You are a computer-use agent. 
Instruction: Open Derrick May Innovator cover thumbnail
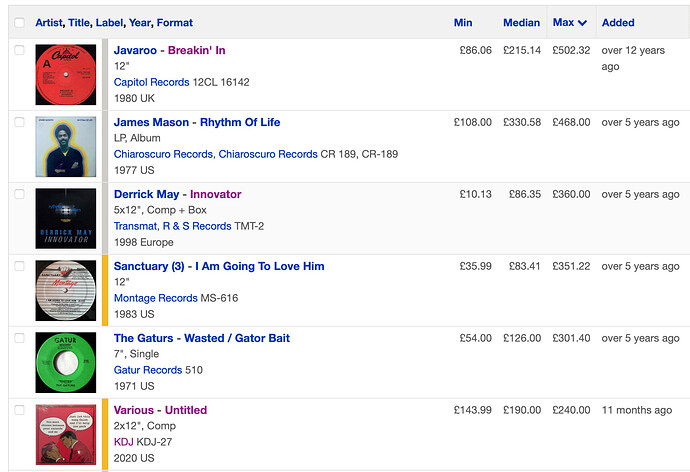point(66,219)
